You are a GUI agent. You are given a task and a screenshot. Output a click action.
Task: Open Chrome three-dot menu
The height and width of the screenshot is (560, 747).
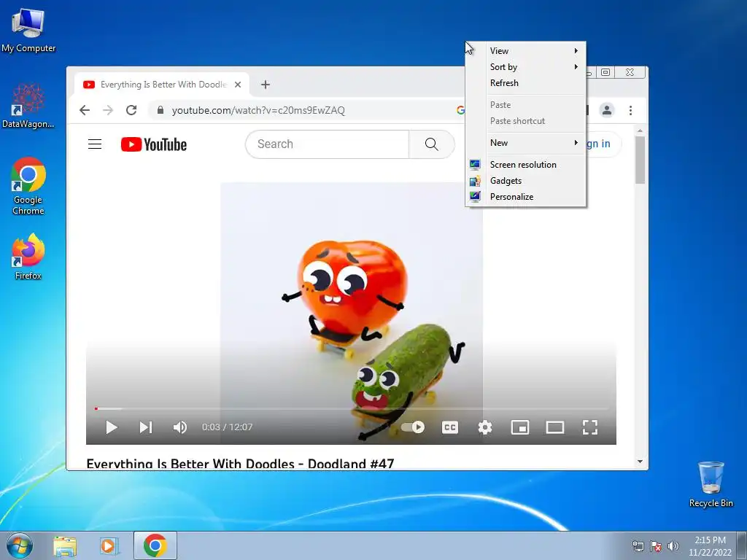pyautogui.click(x=630, y=111)
